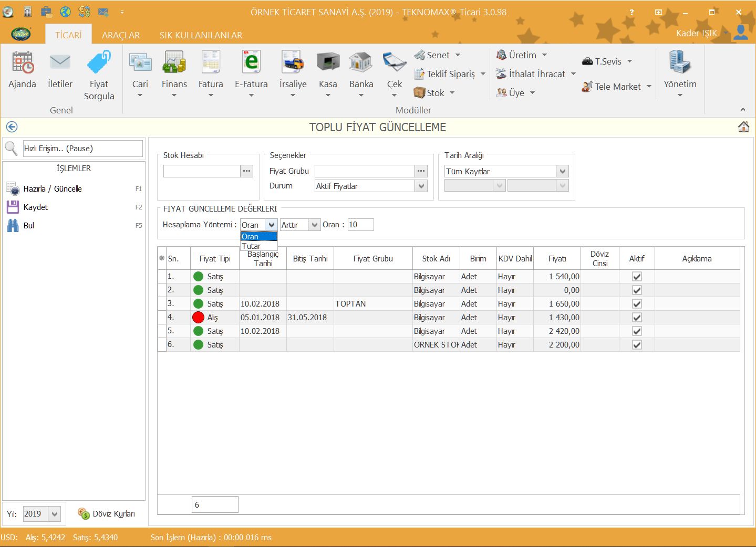
Task: Toggle Aktif checkbox for ÖRNEK STOK row
Action: click(637, 345)
